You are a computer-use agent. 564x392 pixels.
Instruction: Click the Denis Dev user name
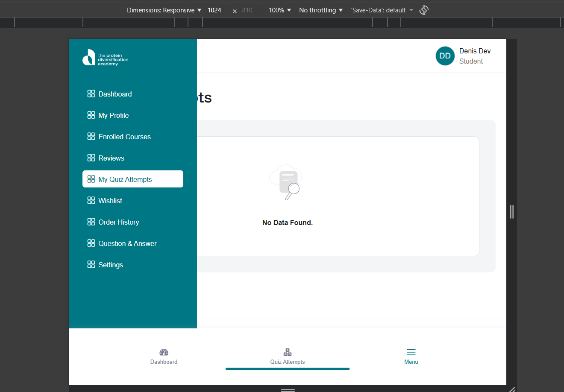[475, 51]
